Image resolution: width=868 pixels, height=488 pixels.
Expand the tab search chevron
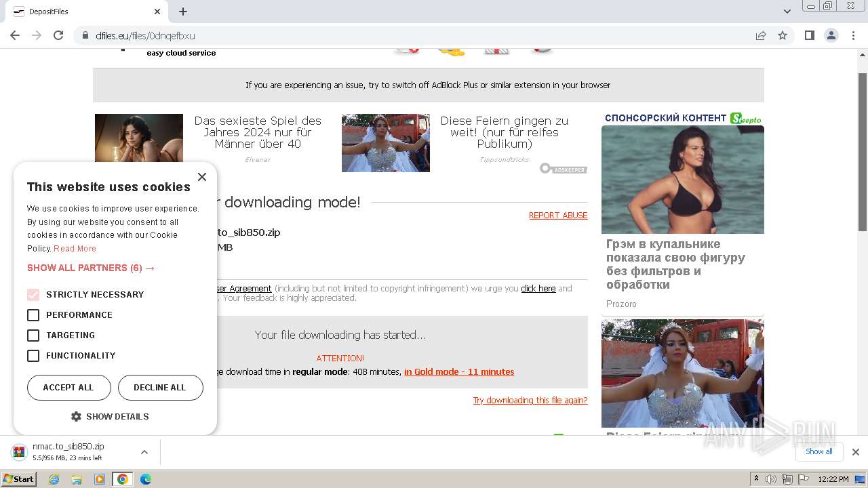click(787, 12)
